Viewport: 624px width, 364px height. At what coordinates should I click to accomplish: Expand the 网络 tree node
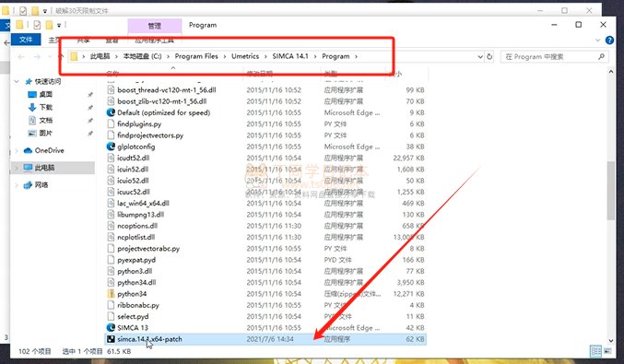click(x=17, y=185)
